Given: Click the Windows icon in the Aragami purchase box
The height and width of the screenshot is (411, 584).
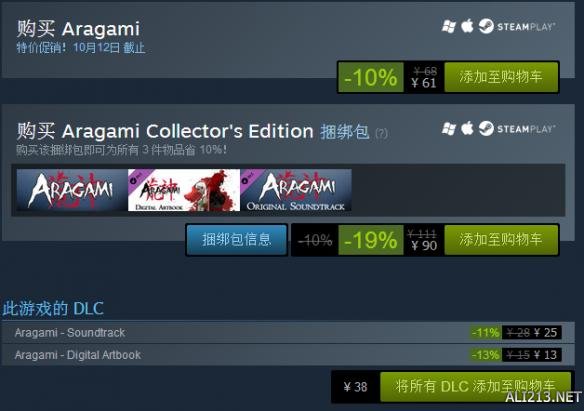Looking at the screenshot, I should click(449, 27).
